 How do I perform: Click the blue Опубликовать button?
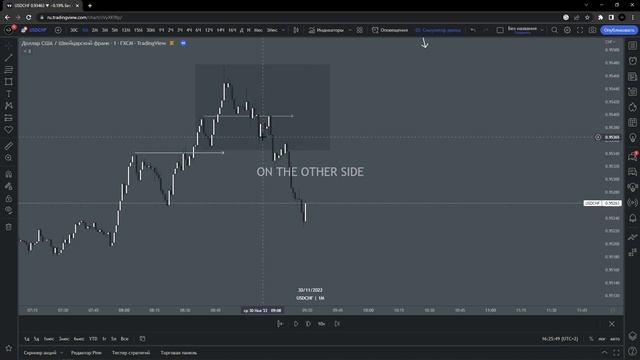point(619,30)
